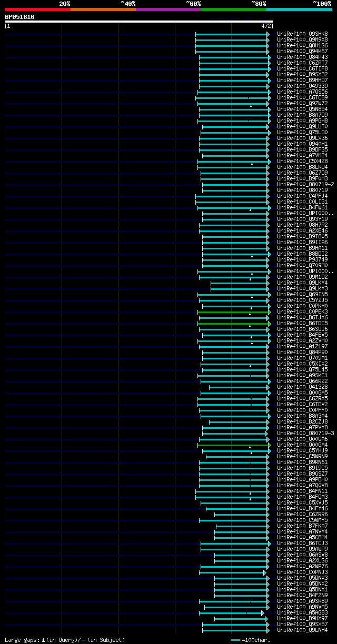Select the UniRef100_B4FGM3 label
The height and width of the screenshot is (644, 337).
pyautogui.click(x=302, y=497)
